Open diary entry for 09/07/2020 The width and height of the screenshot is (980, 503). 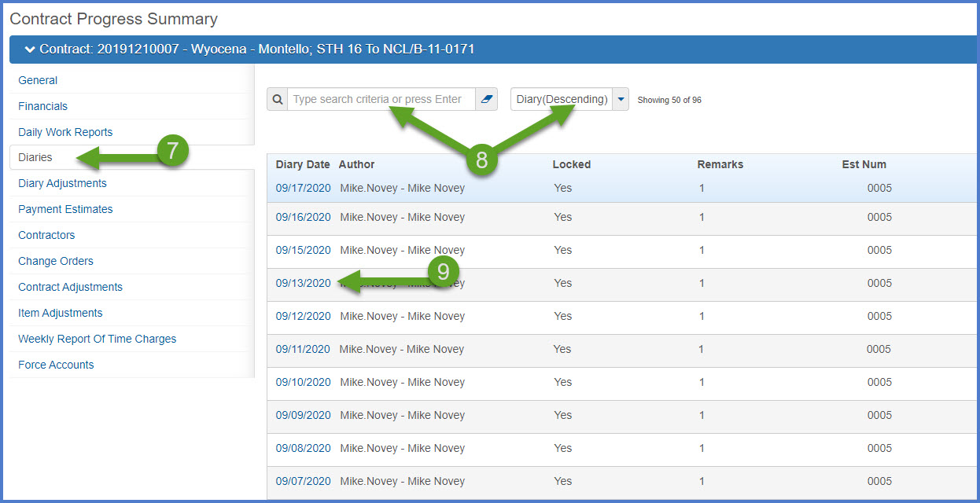coord(303,481)
